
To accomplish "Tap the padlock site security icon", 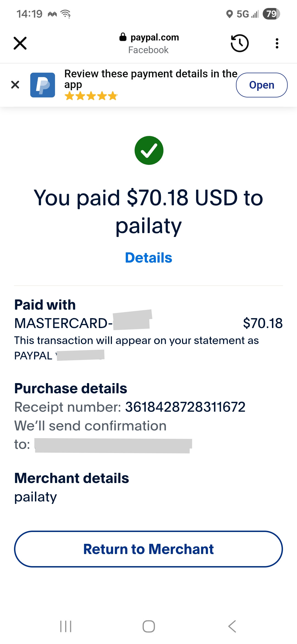I will click(123, 37).
